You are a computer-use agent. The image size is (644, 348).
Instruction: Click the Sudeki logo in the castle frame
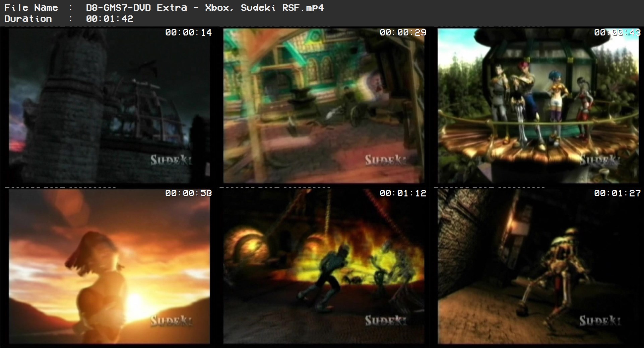click(x=171, y=160)
